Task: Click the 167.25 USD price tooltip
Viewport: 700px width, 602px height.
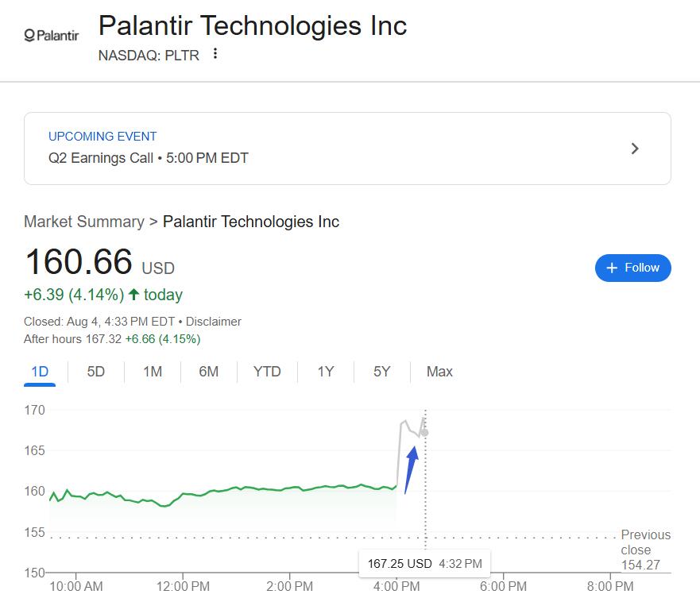Action: (x=424, y=564)
